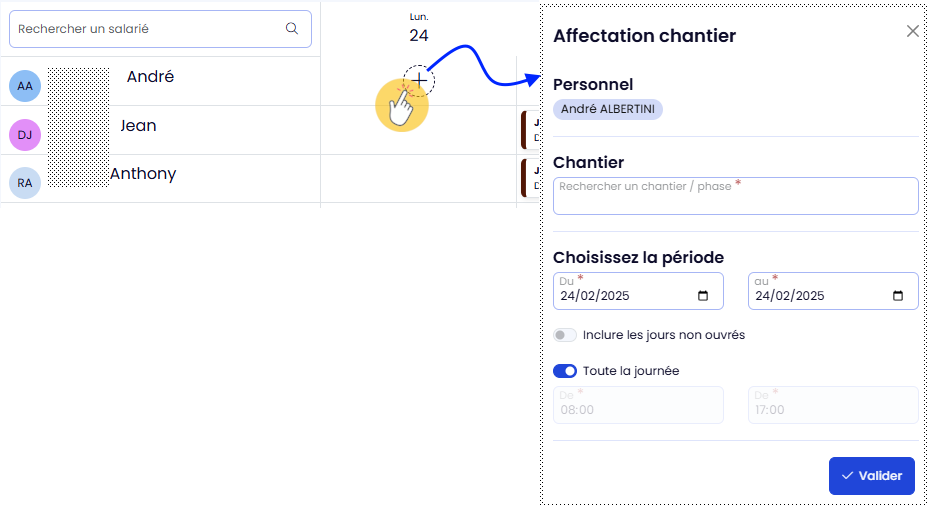
Task: Click the AA avatar for André
Action: pos(25,86)
